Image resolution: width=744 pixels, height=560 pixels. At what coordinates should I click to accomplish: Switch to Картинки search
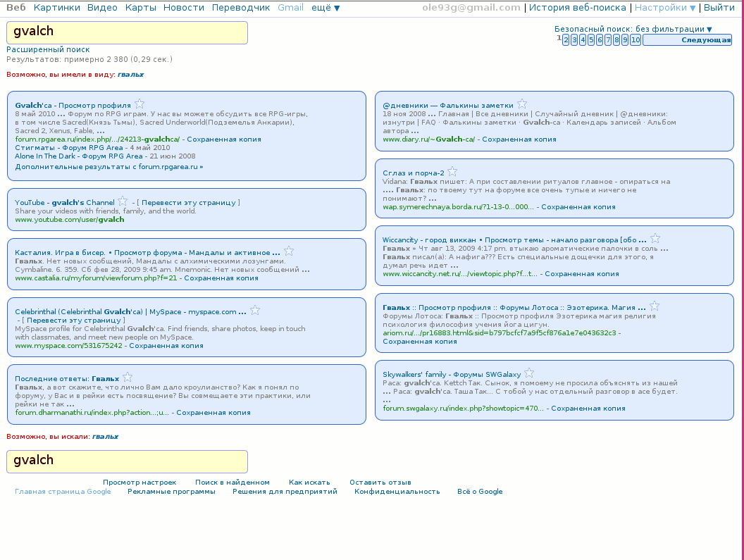tap(56, 8)
